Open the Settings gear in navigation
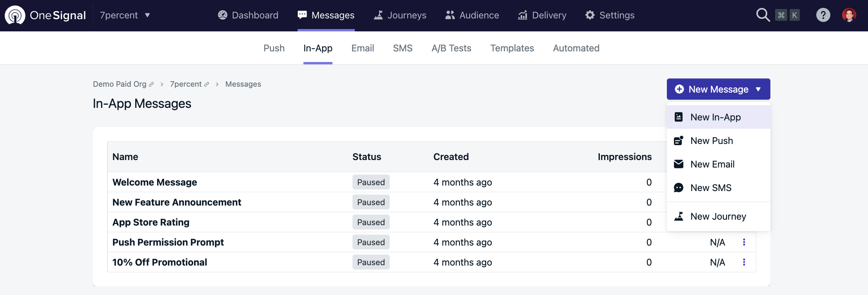The width and height of the screenshot is (868, 295). click(x=610, y=15)
